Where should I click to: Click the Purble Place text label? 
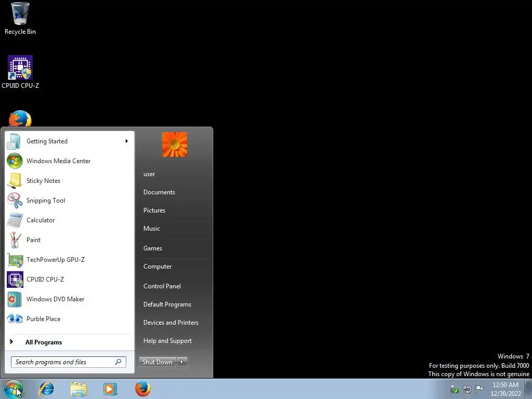tap(44, 319)
